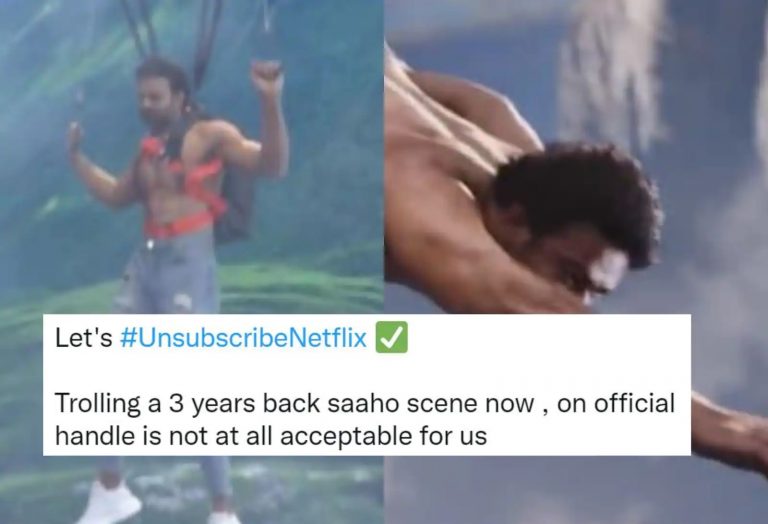Select the word "Let's" in the tweet

tap(84, 338)
